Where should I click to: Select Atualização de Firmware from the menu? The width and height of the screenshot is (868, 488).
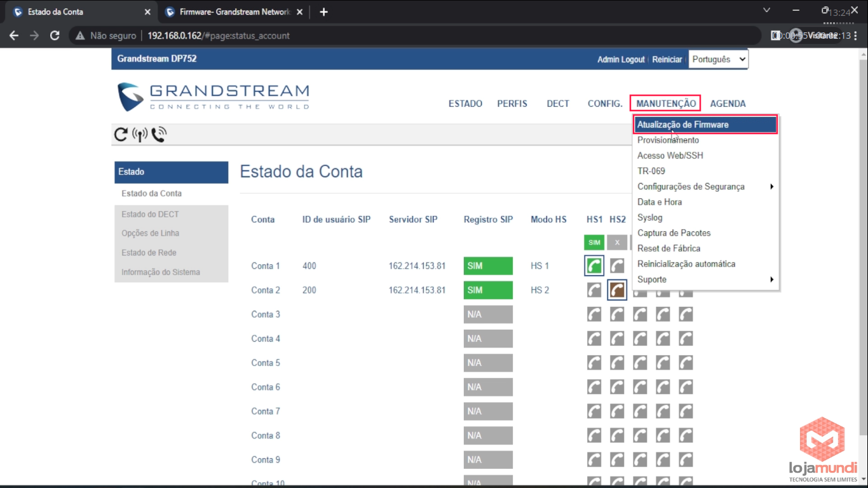pos(705,125)
